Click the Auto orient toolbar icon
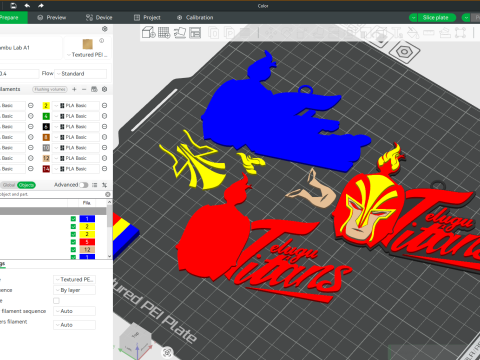The image size is (480, 360). tap(180, 33)
